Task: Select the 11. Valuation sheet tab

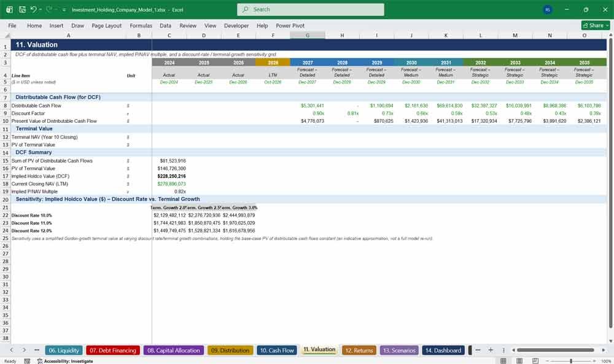Action: click(319, 350)
